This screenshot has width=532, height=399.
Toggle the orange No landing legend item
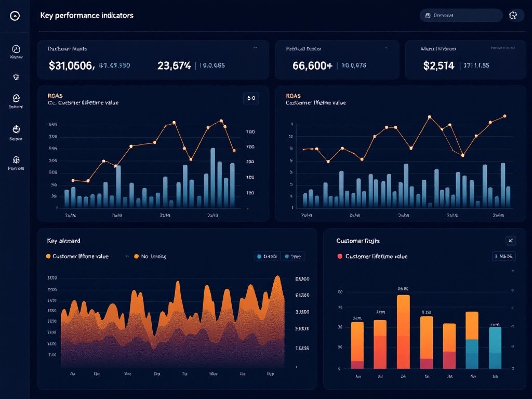coord(136,256)
